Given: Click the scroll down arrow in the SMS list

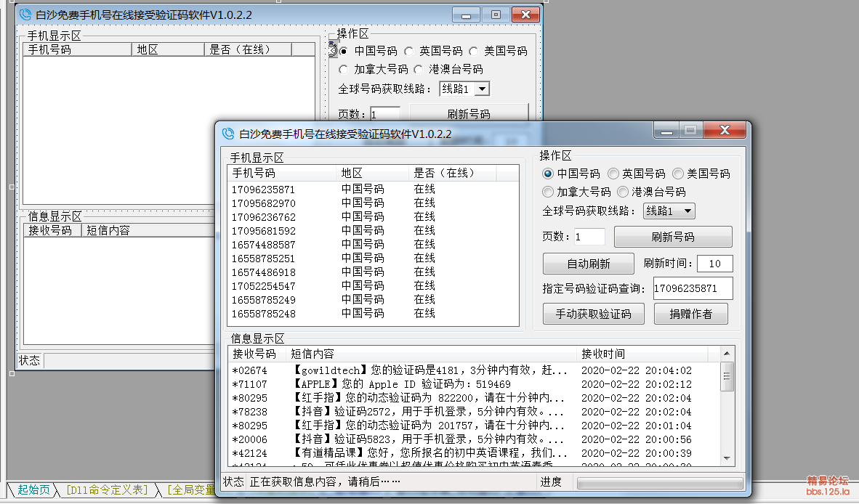Looking at the screenshot, I should click(x=727, y=458).
